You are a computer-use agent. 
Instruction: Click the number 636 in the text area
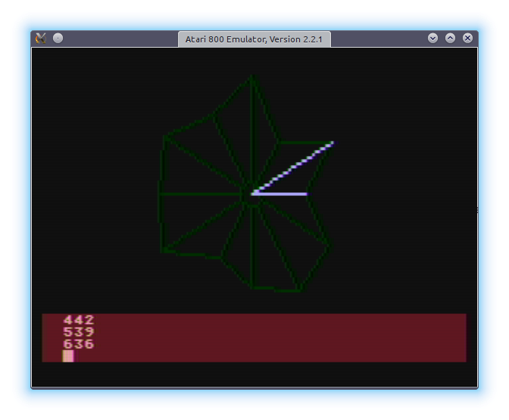[79, 344]
